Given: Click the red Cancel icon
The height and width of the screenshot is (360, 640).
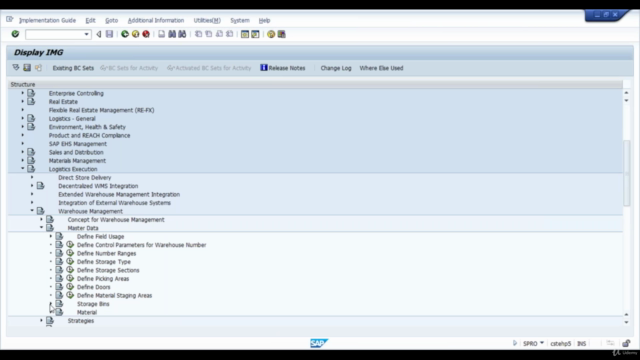Looking at the screenshot, I should tap(146, 34).
